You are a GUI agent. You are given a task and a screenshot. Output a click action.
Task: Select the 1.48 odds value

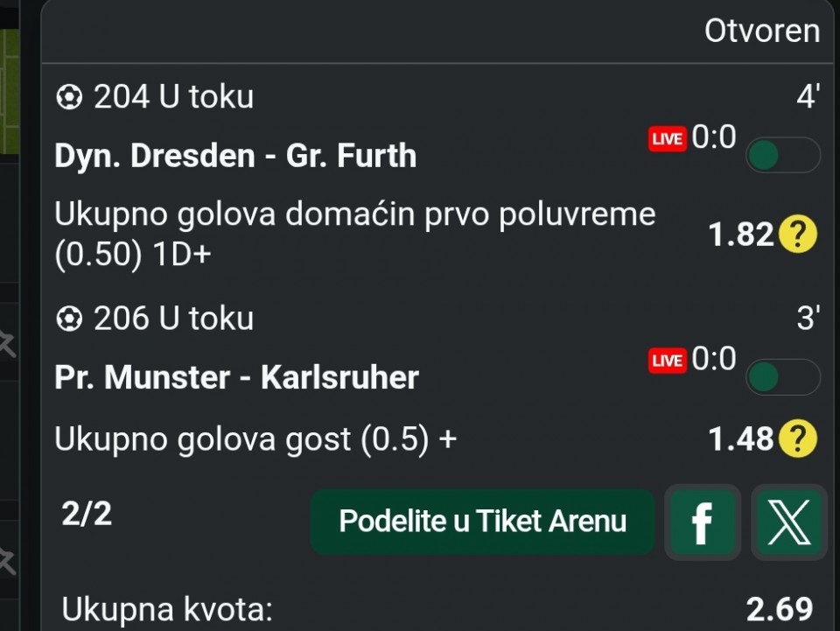click(740, 438)
